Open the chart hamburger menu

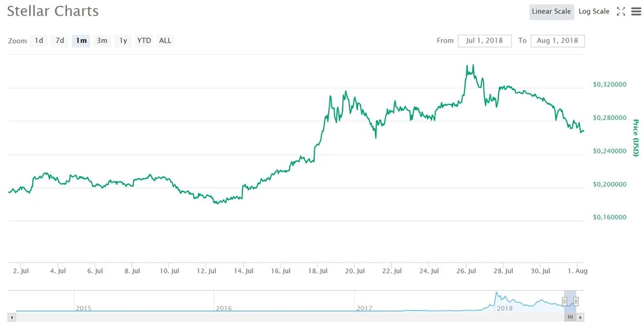coord(636,12)
